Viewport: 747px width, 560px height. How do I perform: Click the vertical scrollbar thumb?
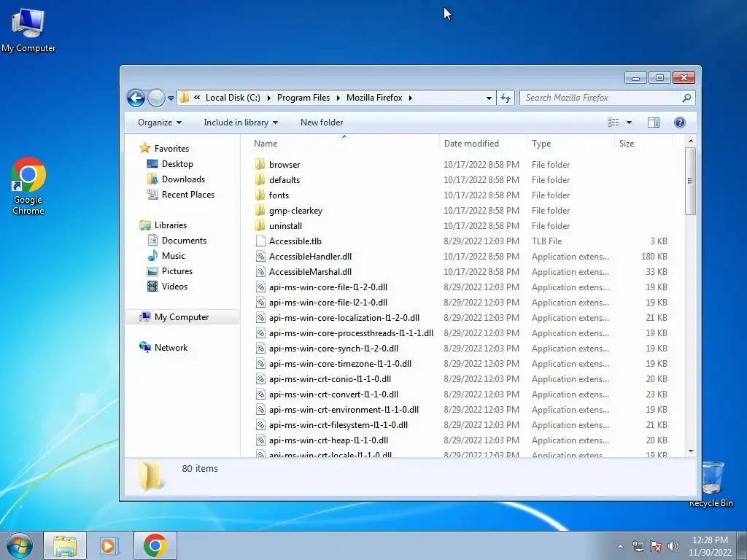click(x=691, y=181)
